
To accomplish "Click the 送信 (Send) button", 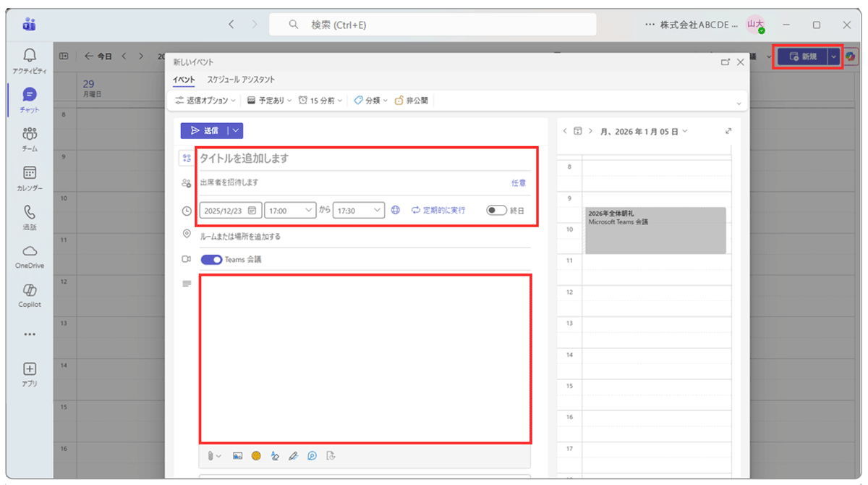I will click(x=205, y=130).
